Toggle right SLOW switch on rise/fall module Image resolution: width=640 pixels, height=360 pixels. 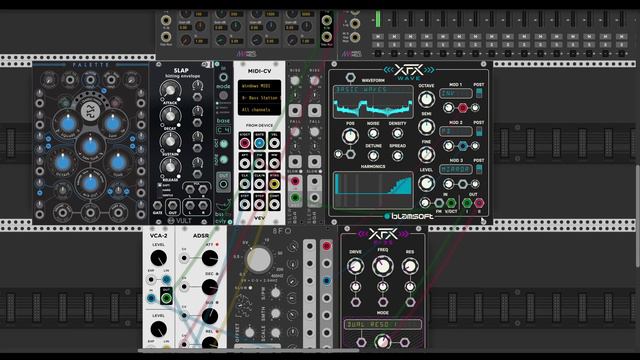point(320,171)
